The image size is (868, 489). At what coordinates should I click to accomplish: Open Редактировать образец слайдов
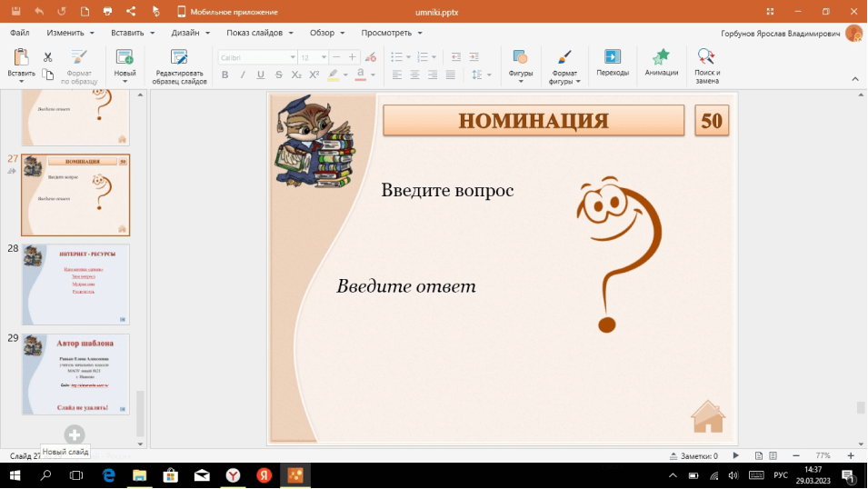point(179,66)
